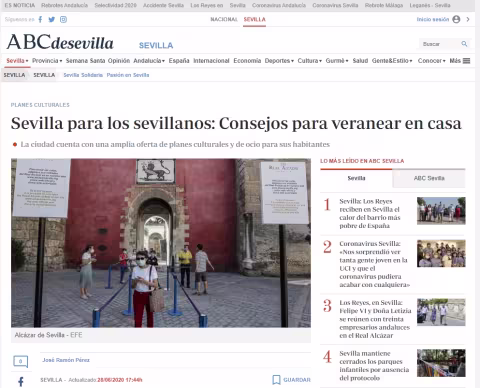Click the main Alcázar de Sevilla photo
Image resolution: width=480 pixels, height=388 pixels.
click(x=161, y=243)
